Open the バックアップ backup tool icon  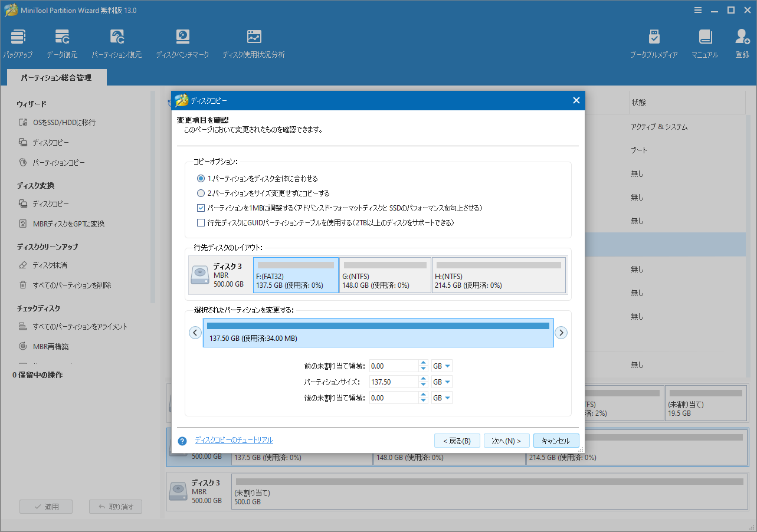click(x=18, y=38)
